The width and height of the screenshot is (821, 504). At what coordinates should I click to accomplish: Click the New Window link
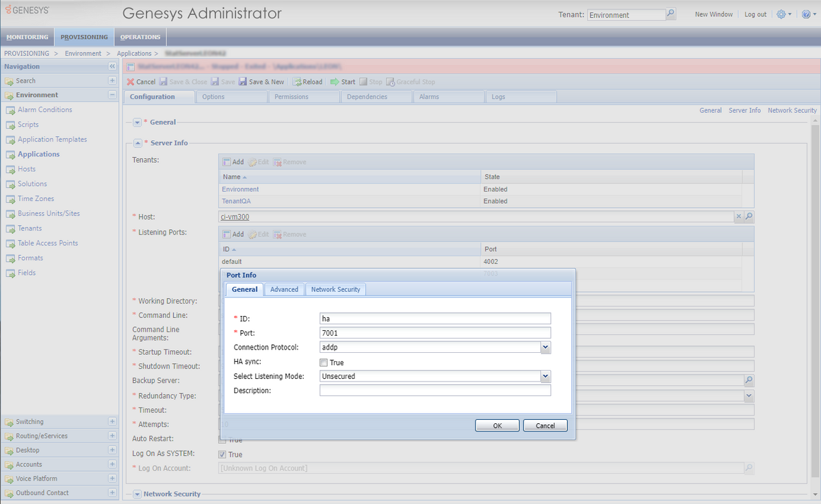pyautogui.click(x=714, y=14)
